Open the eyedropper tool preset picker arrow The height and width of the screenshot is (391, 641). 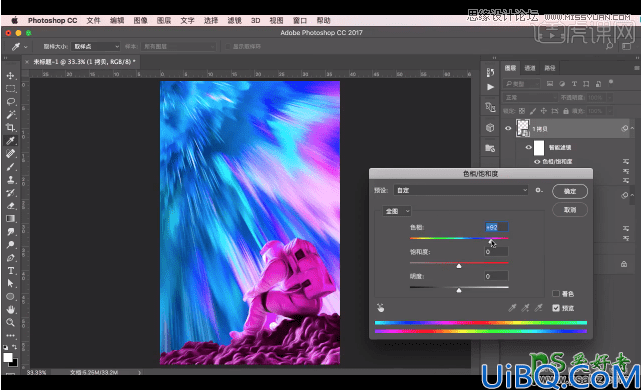point(26,47)
